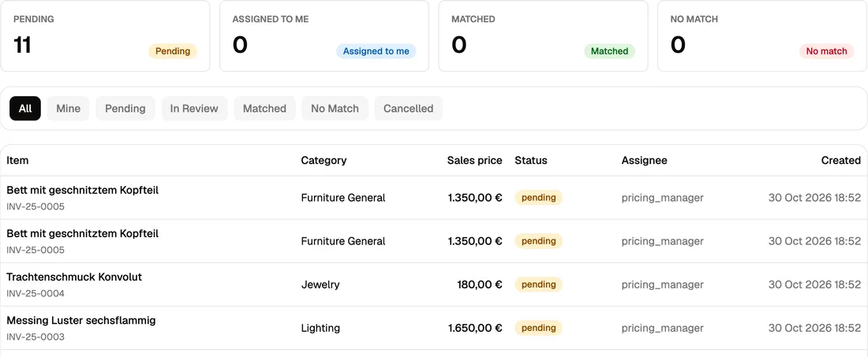
Task: Click the Pending summary card
Action: pyautogui.click(x=105, y=36)
